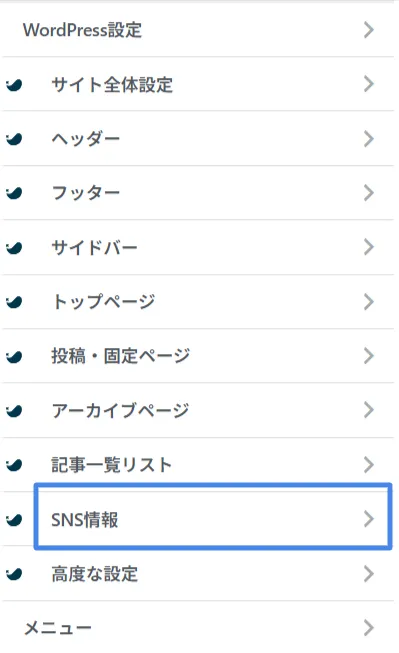This screenshot has height=653, width=399.
Task: Click the theme icon beside サイト全体設定
Action: [14, 85]
